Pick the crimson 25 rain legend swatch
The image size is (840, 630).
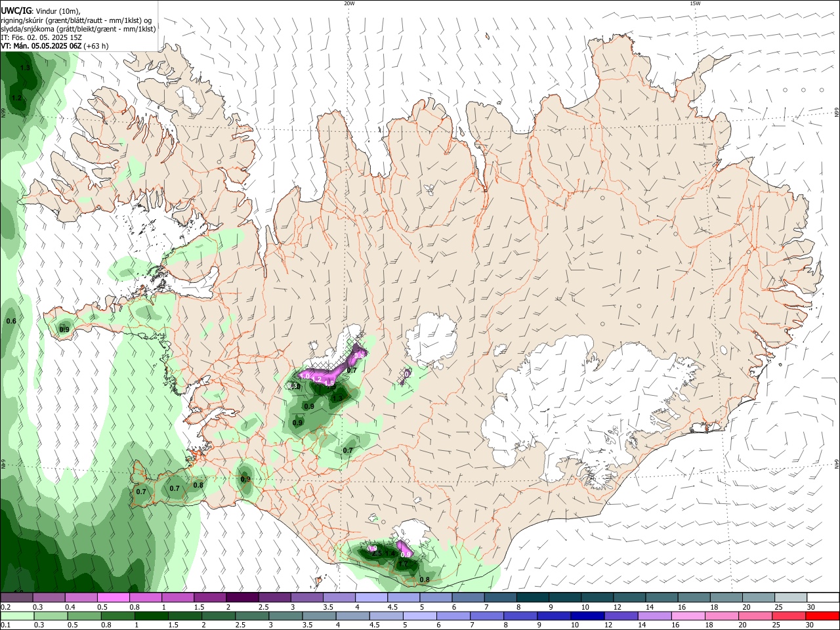click(x=788, y=616)
